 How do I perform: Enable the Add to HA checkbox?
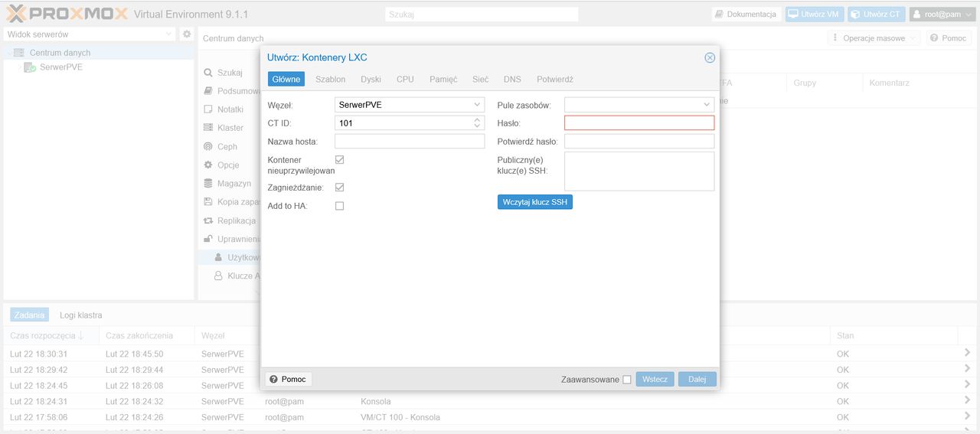click(x=339, y=206)
